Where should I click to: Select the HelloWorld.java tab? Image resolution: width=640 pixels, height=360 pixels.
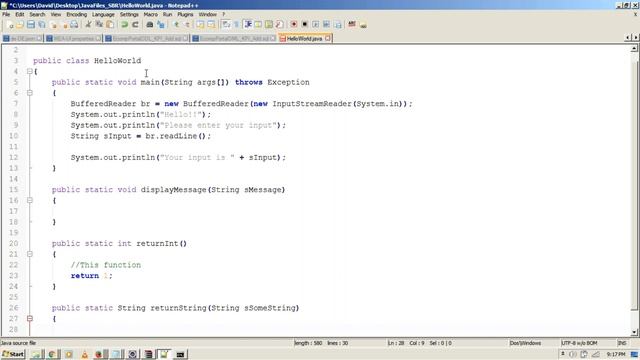tap(304, 38)
